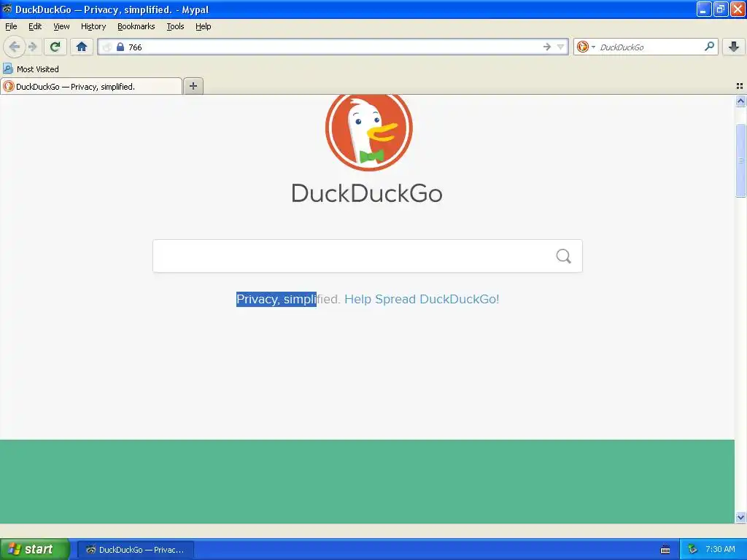Click the DuckDuckGo wordmark text
The height and width of the screenshot is (560, 747).
point(367,193)
